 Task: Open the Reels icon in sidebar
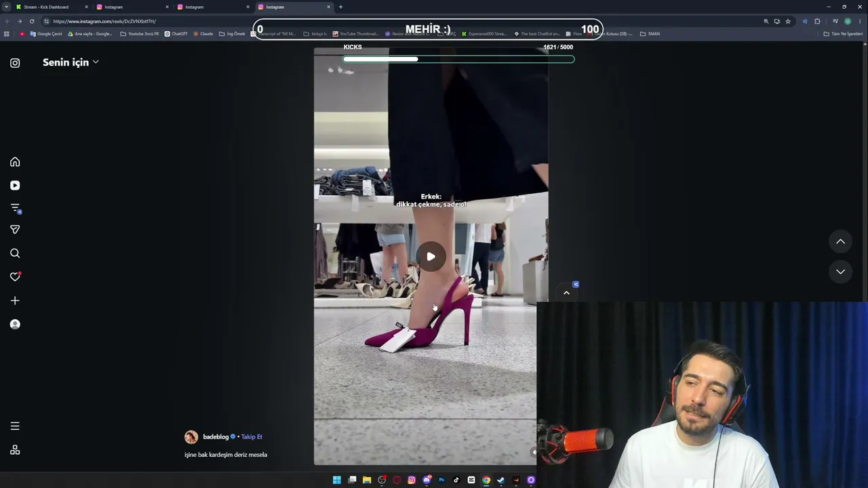pos(15,185)
